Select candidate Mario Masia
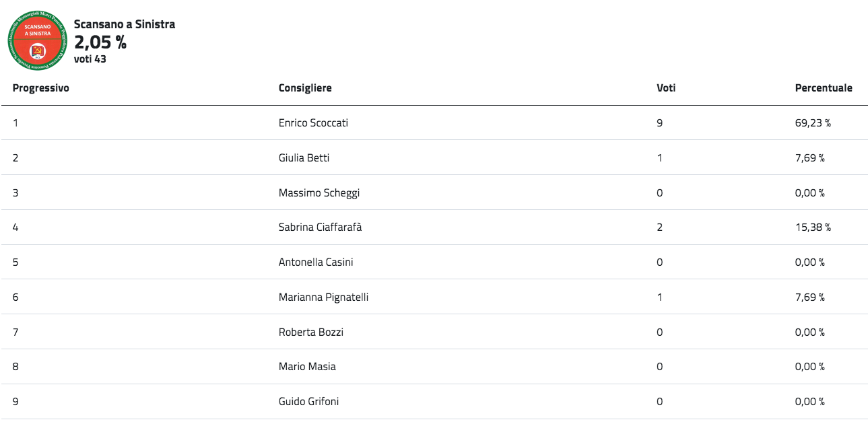The image size is (868, 426). (307, 367)
